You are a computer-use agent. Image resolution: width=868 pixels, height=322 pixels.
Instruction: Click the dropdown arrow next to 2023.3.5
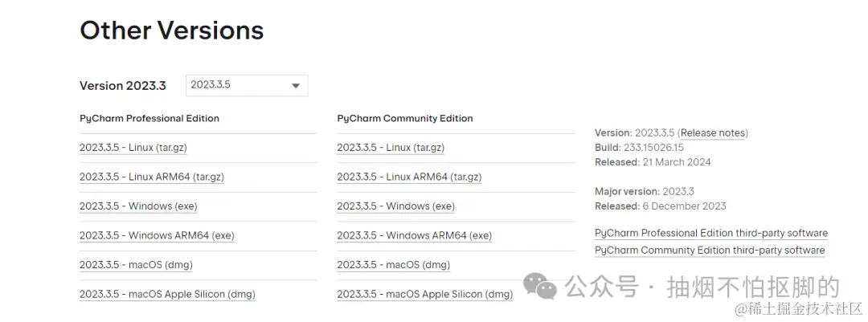tap(296, 86)
